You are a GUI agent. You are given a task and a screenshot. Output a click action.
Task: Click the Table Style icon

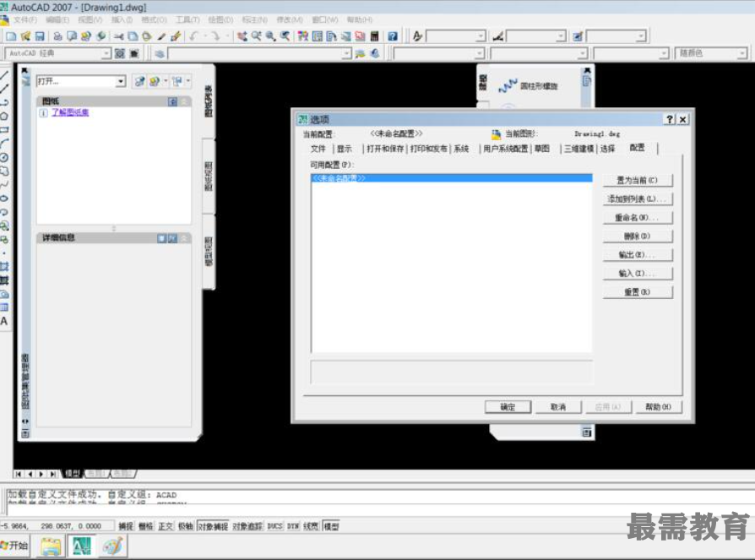578,36
